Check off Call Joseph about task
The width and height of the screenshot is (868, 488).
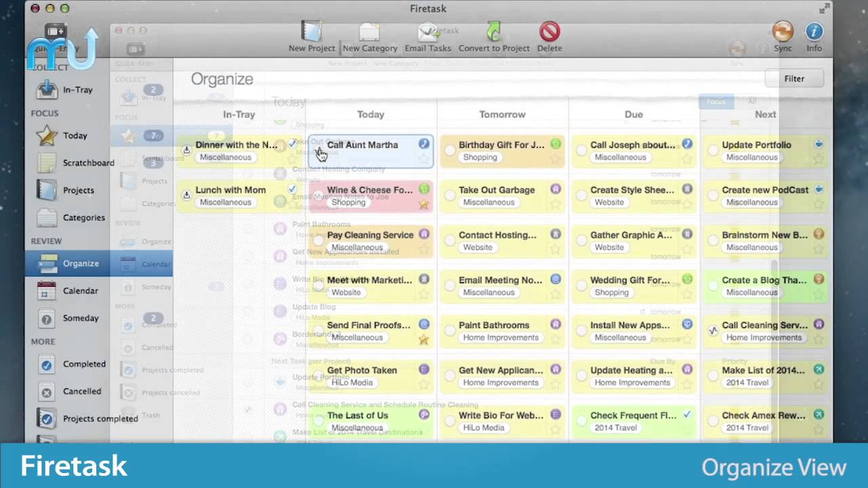coord(581,150)
